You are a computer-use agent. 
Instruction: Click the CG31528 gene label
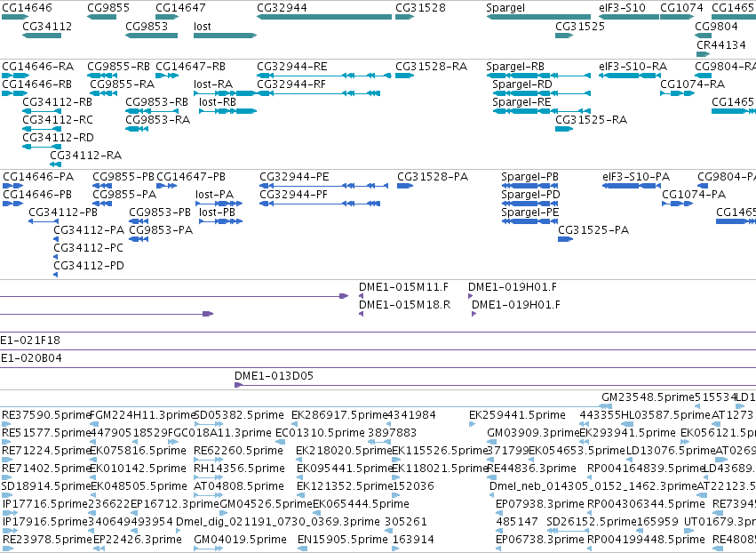[x=420, y=8]
